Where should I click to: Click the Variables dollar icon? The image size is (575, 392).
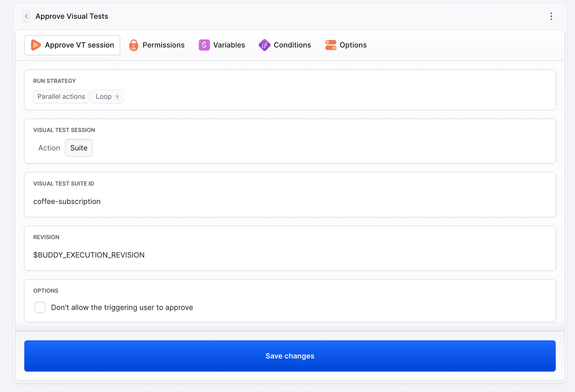click(x=204, y=45)
